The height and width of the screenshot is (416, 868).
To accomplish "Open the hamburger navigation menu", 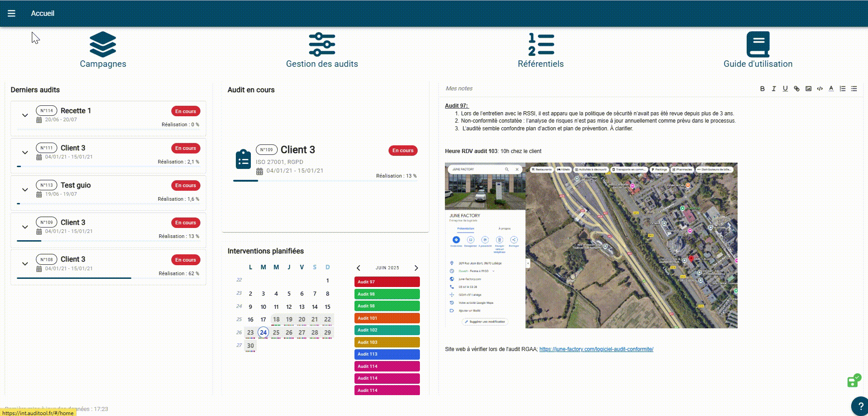I will 11,14.
